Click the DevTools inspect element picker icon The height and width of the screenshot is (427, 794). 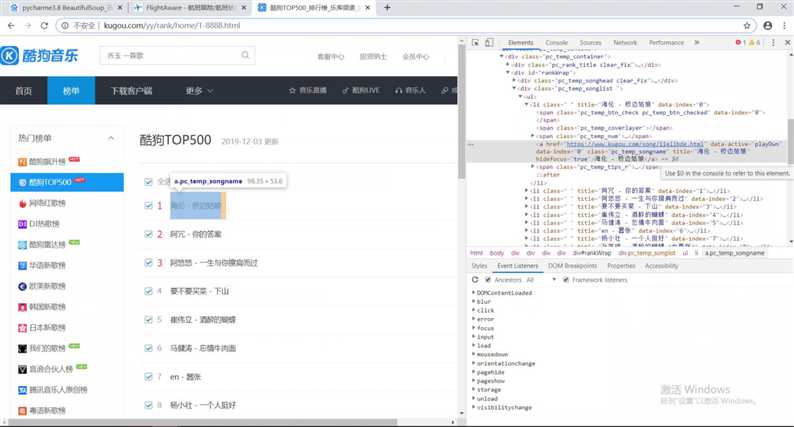475,43
